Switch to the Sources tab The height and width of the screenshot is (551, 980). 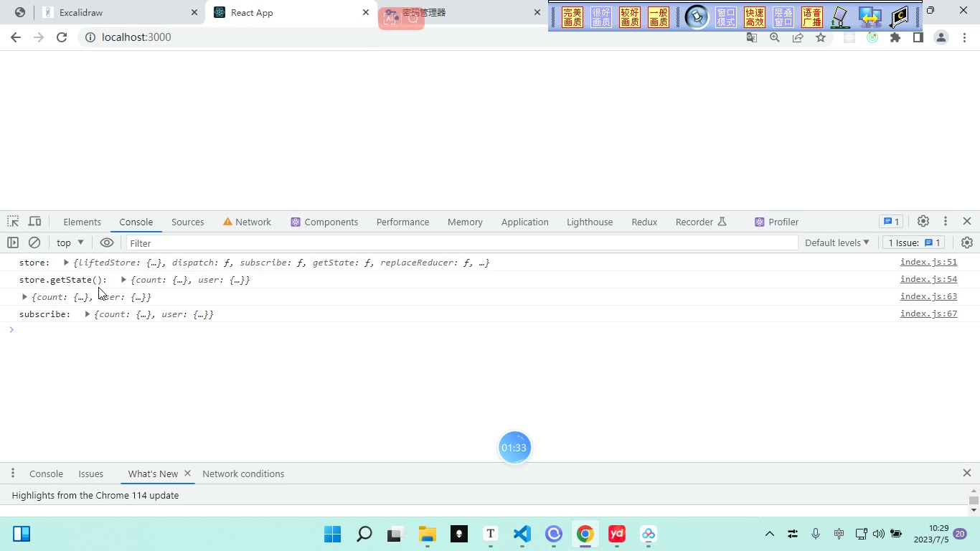[x=188, y=222]
